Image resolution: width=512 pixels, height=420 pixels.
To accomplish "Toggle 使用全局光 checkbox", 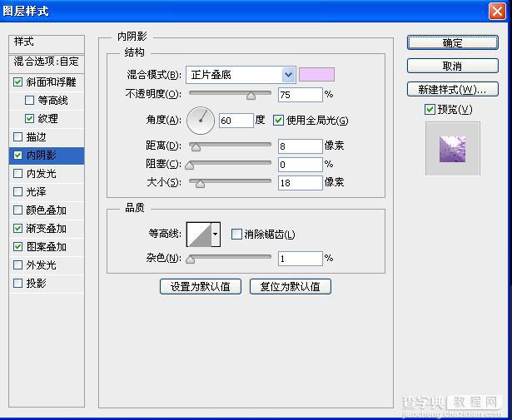I will pyautogui.click(x=278, y=120).
